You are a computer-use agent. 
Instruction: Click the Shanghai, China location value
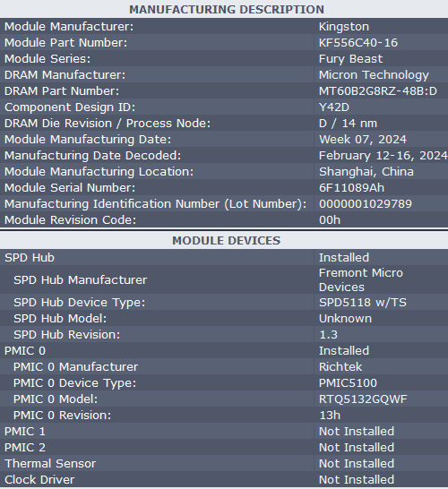[x=366, y=172]
